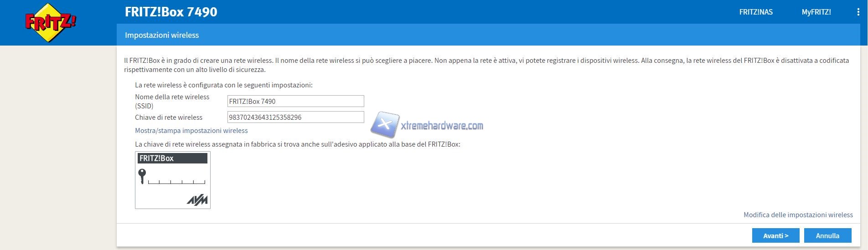
Task: Open the three-dot overflow menu
Action: [858, 12]
